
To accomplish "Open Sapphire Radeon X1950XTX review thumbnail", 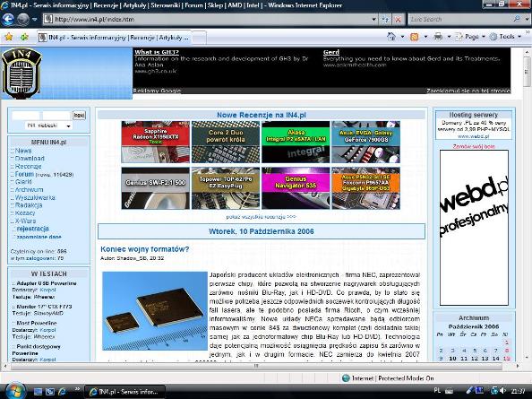I will pos(156,142).
